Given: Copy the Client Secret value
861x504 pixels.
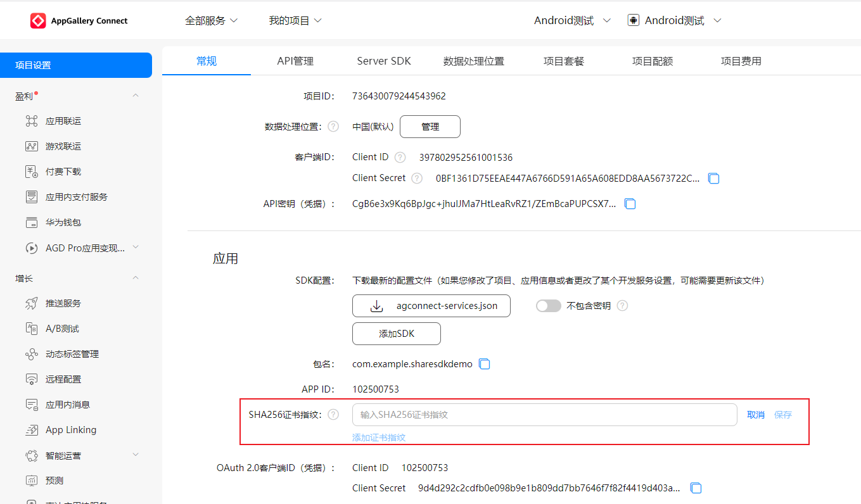Looking at the screenshot, I should pos(714,179).
